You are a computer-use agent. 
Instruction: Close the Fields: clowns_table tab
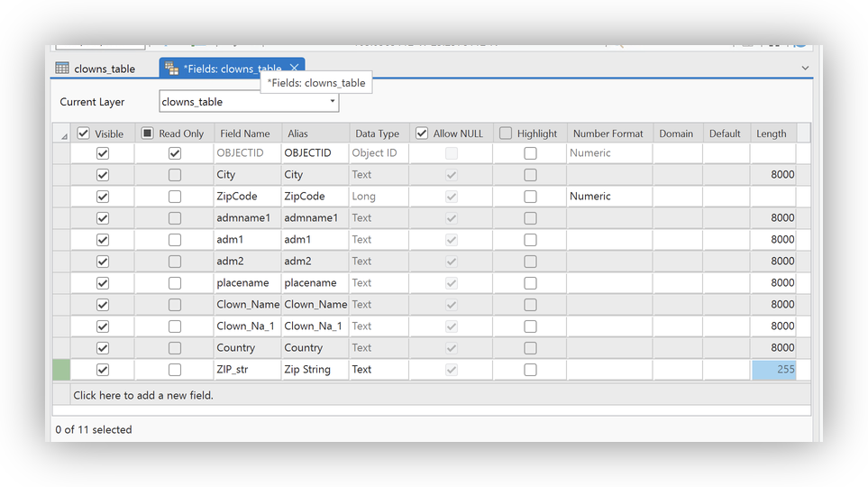click(x=294, y=68)
